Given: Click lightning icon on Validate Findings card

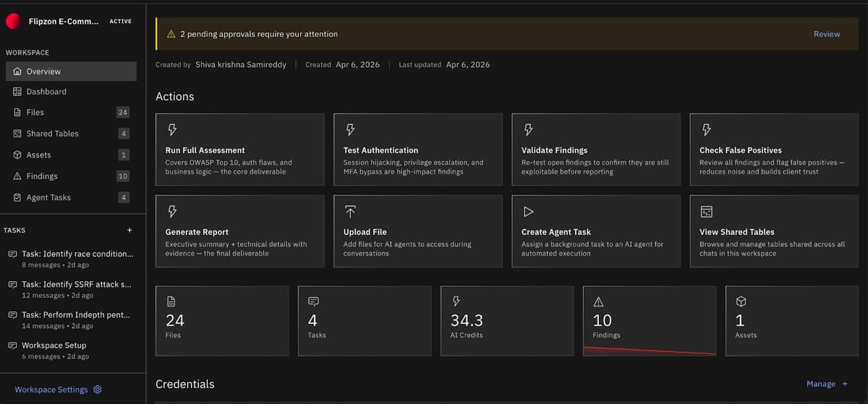Looking at the screenshot, I should pyautogui.click(x=528, y=129).
